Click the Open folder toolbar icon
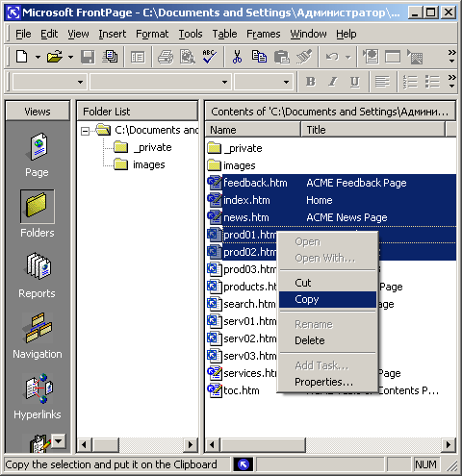The height and width of the screenshot is (476, 462). pyautogui.click(x=55, y=57)
